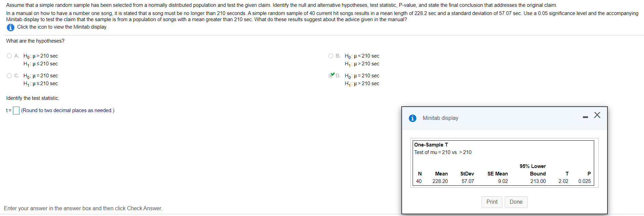Select hypothesis option C
This screenshot has height=216, width=644.
tap(9, 75)
